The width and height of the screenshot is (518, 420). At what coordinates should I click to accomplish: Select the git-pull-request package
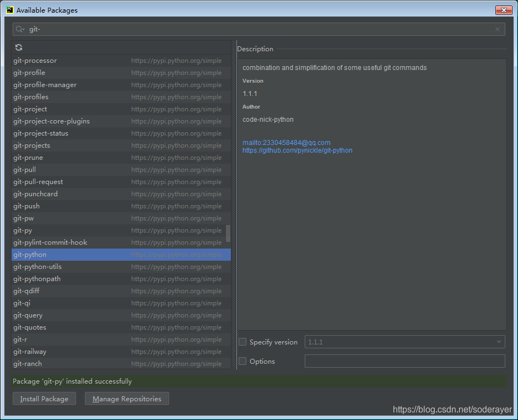tap(38, 181)
